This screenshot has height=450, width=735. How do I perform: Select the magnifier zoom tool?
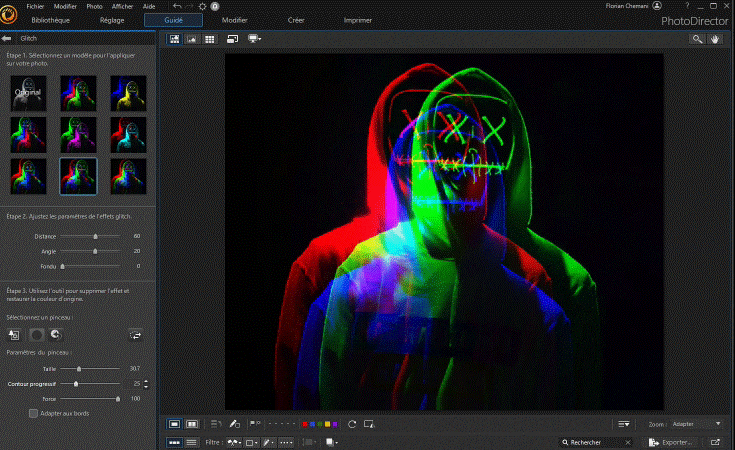click(x=698, y=39)
